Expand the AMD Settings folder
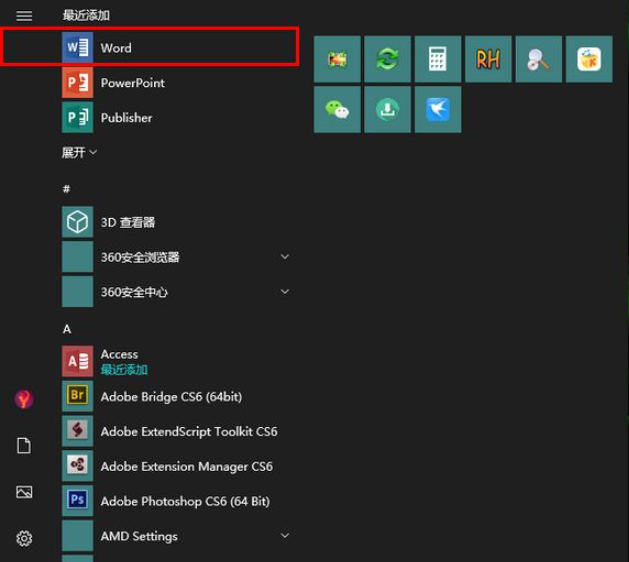 284,536
